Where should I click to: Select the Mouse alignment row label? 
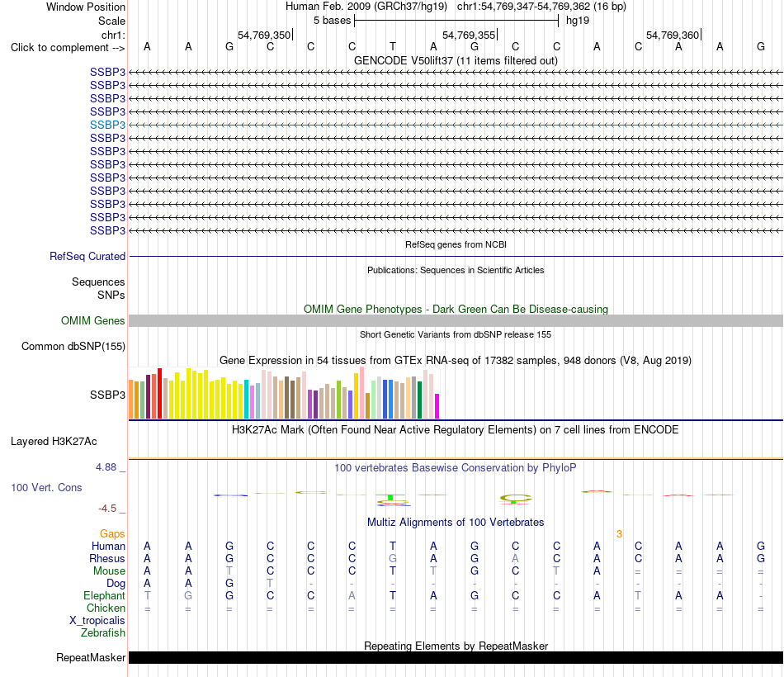point(109,571)
